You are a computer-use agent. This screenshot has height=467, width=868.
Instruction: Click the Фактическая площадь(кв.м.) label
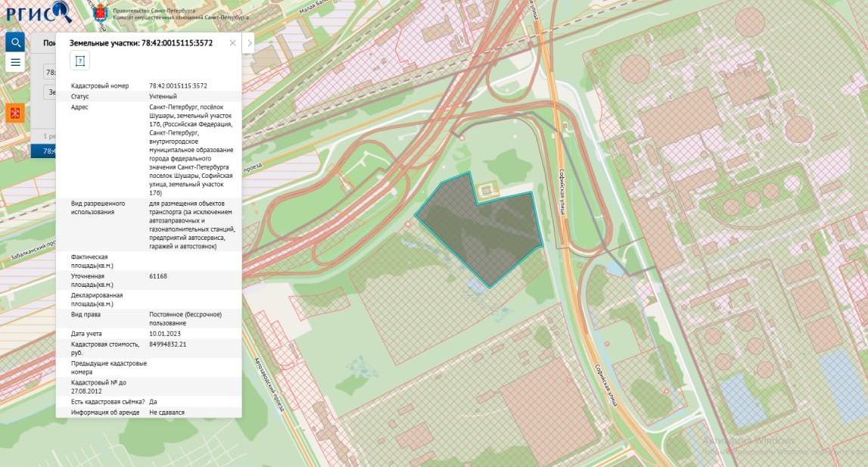(x=92, y=261)
